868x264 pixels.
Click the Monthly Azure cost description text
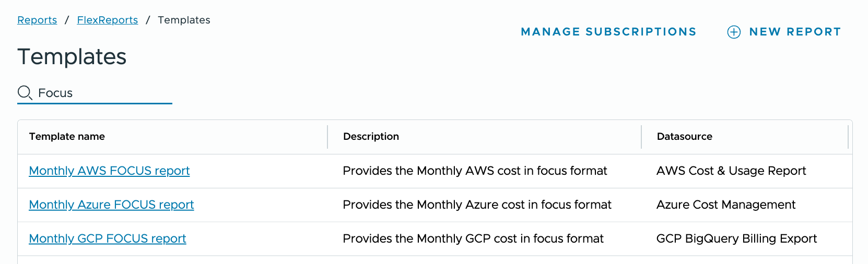point(477,205)
